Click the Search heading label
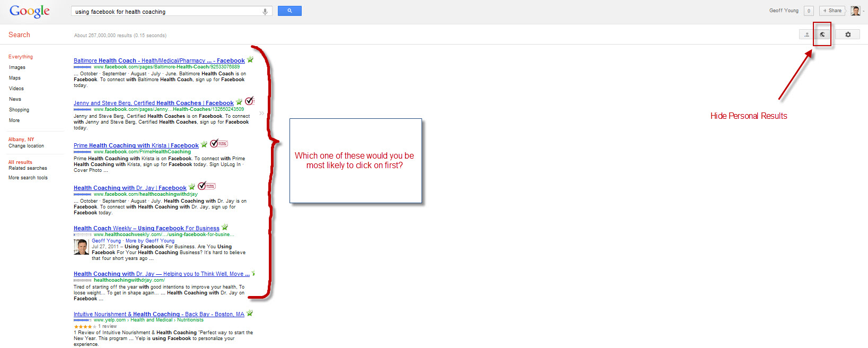 point(19,34)
